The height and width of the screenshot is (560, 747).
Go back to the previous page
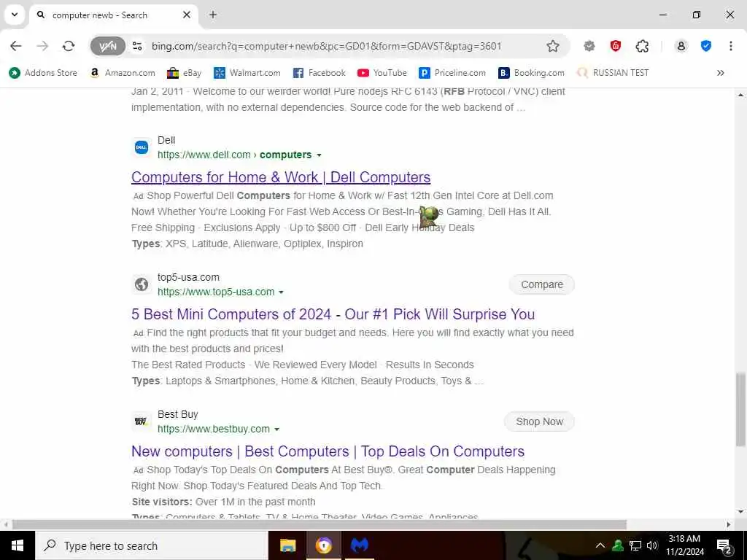click(16, 46)
